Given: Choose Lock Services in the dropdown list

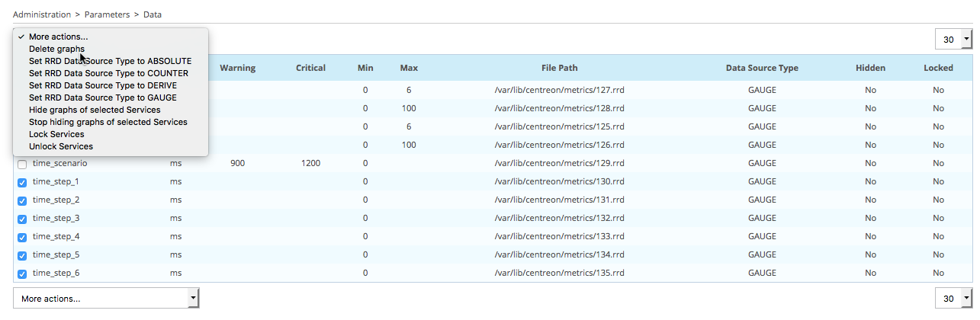Looking at the screenshot, I should coord(56,134).
